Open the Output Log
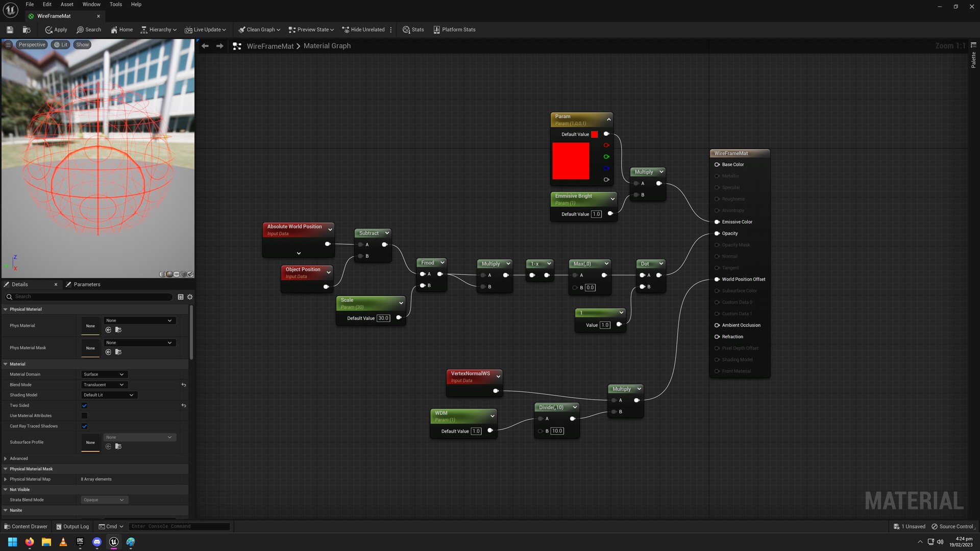Image resolution: width=980 pixels, height=551 pixels. pos(72,526)
